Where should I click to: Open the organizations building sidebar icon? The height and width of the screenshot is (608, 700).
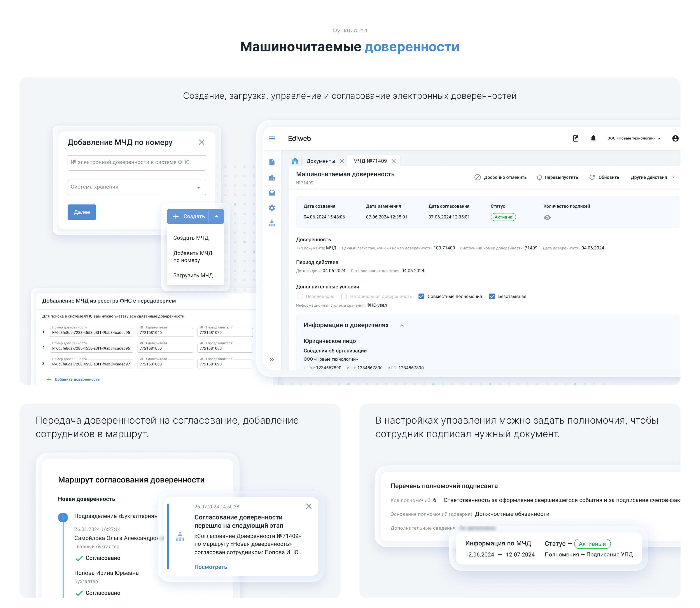(x=272, y=177)
